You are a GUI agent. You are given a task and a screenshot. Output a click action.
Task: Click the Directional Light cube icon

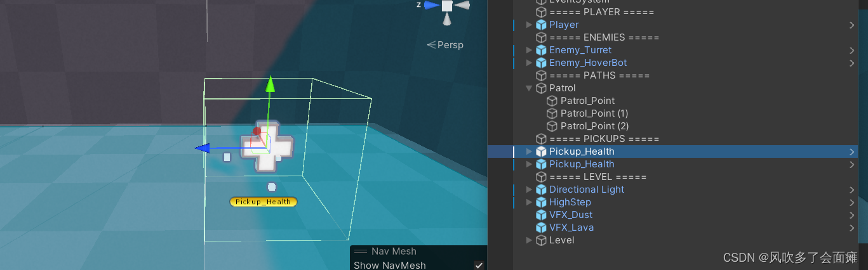[x=541, y=190]
